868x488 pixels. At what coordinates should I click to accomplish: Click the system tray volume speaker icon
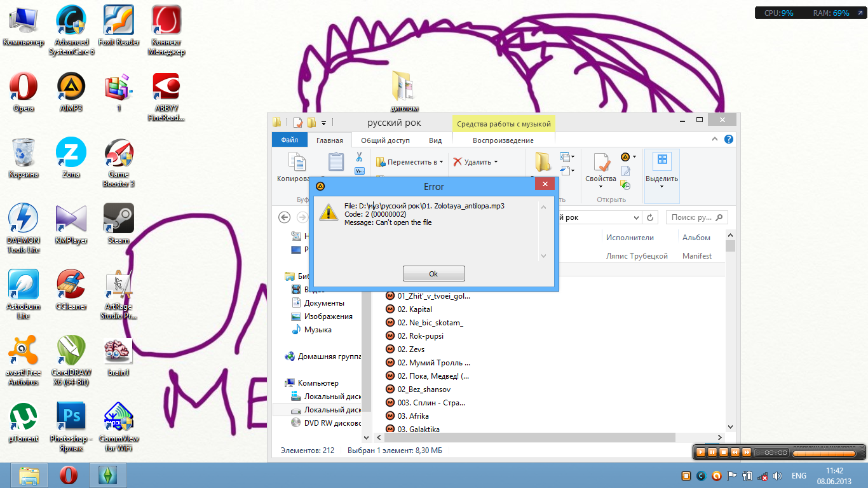(777, 476)
